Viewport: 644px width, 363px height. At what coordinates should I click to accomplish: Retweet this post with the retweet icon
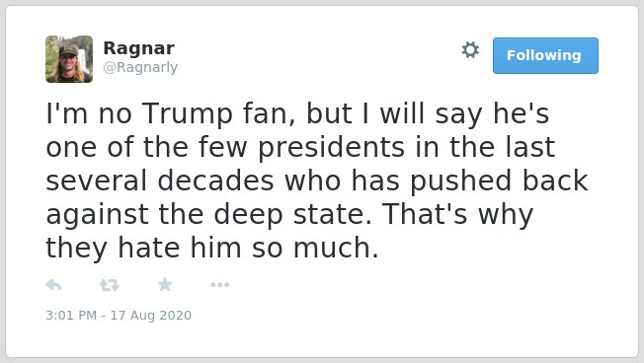(110, 285)
